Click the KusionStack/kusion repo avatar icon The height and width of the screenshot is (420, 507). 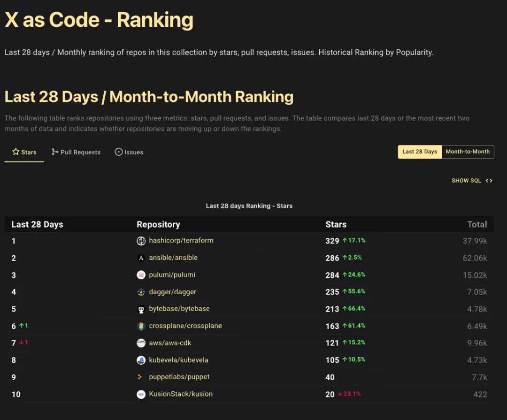tap(141, 394)
